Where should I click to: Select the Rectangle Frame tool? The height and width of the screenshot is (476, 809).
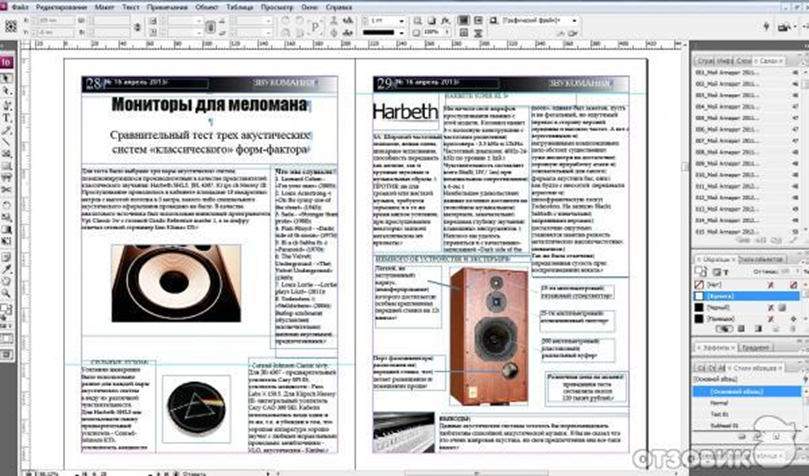(x=6, y=154)
